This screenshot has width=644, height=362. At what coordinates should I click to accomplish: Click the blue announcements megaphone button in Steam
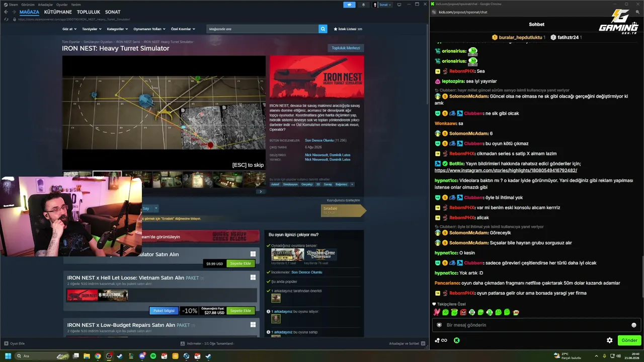tap(349, 5)
